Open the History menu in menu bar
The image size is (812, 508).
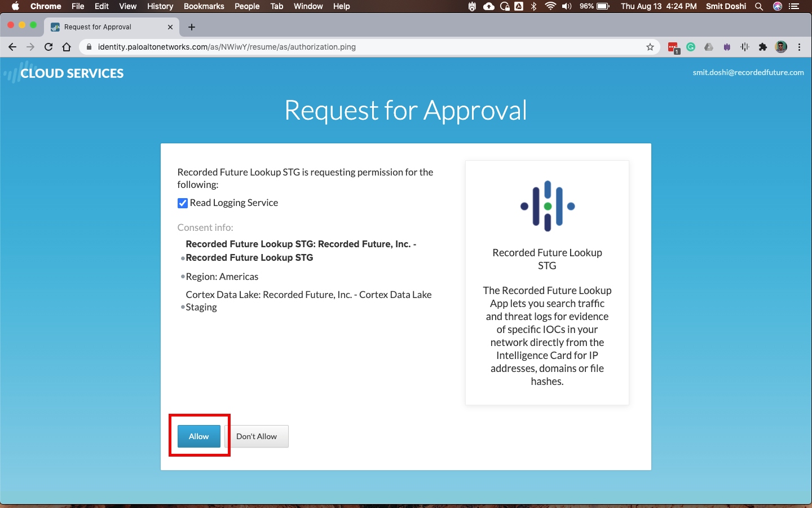160,6
